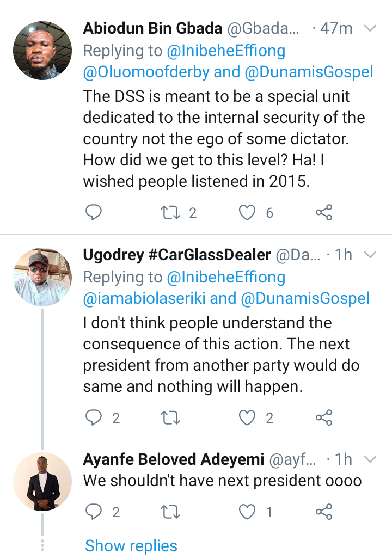
Task: Retweet Abiodun Bin Gbada's DSS tweet
Action: (170, 212)
